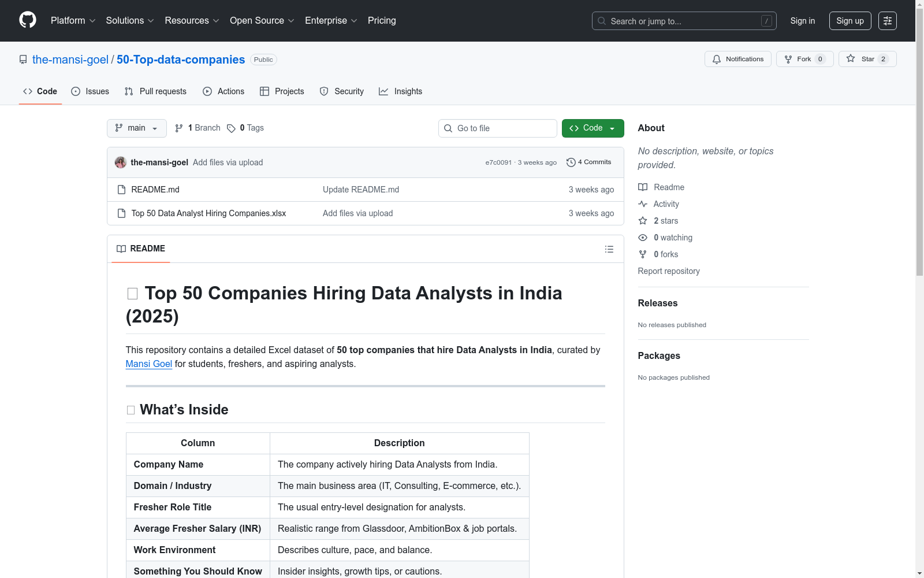This screenshot has width=924, height=578.
Task: Open the README.md file link
Action: pos(155,190)
